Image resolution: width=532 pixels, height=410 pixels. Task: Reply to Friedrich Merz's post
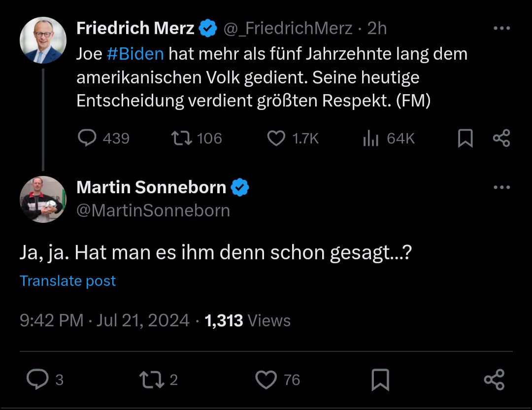pyautogui.click(x=88, y=138)
